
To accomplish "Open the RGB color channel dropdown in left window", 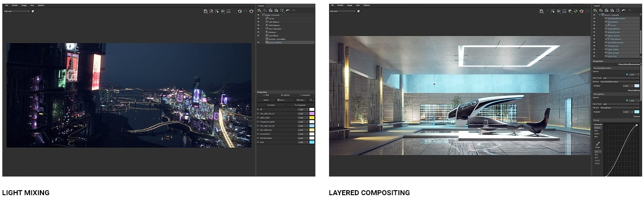I will [16, 11].
